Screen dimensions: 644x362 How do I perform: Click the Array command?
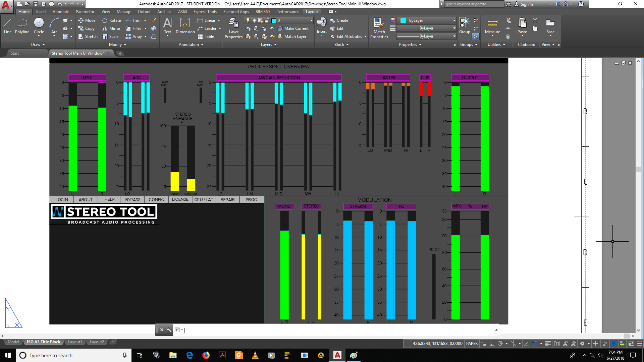tap(134, 37)
